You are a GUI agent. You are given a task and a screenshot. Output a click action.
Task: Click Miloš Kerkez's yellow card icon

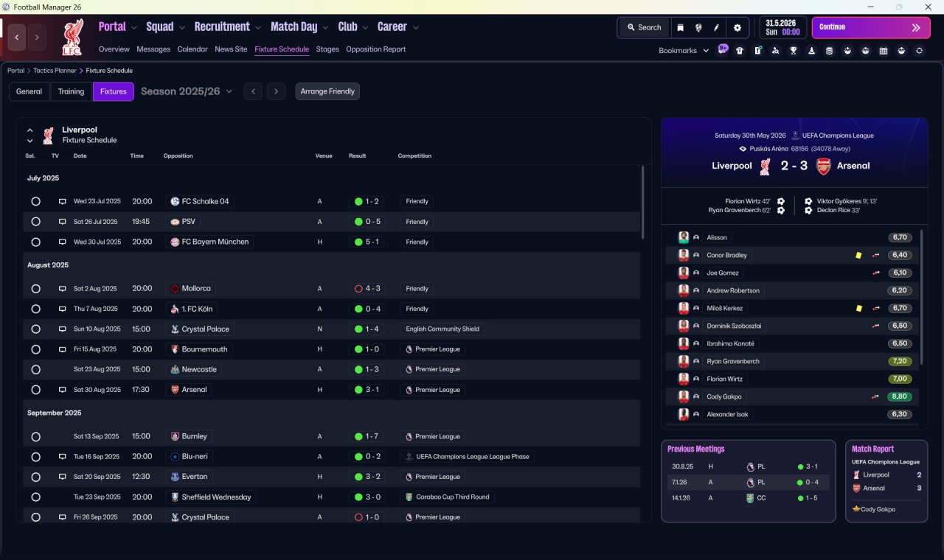[858, 308]
